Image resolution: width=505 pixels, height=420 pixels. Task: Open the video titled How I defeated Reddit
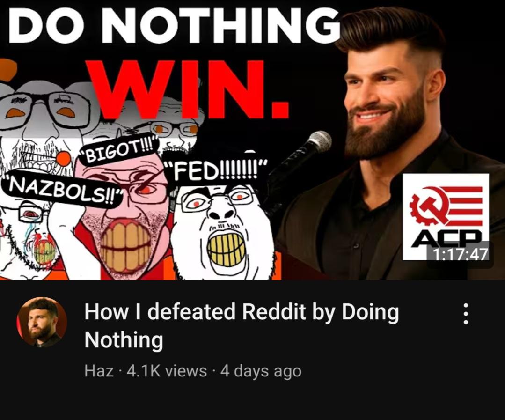click(x=242, y=325)
